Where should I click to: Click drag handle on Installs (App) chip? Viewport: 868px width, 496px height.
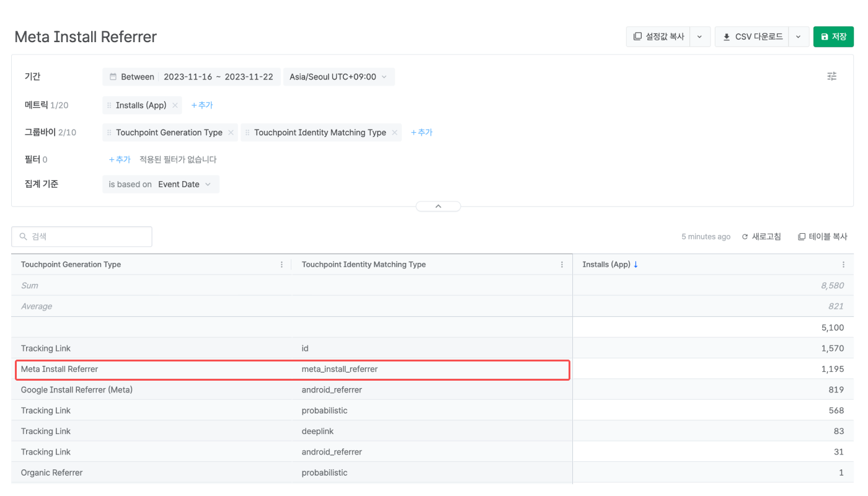click(x=110, y=105)
